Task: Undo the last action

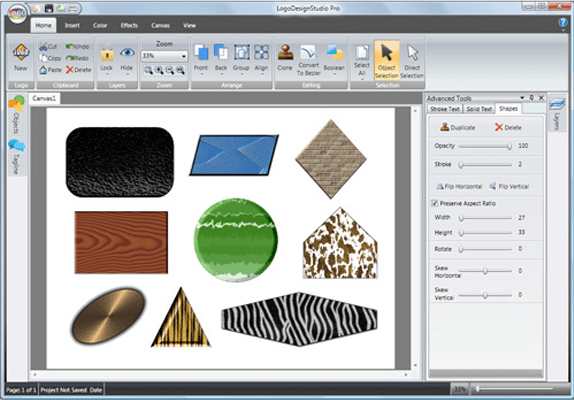Action: coord(77,46)
